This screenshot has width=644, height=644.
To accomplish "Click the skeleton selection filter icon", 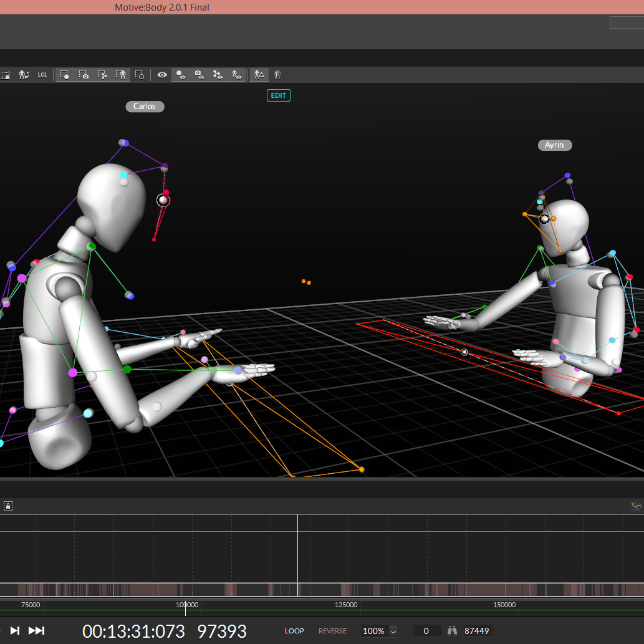I will tap(121, 75).
